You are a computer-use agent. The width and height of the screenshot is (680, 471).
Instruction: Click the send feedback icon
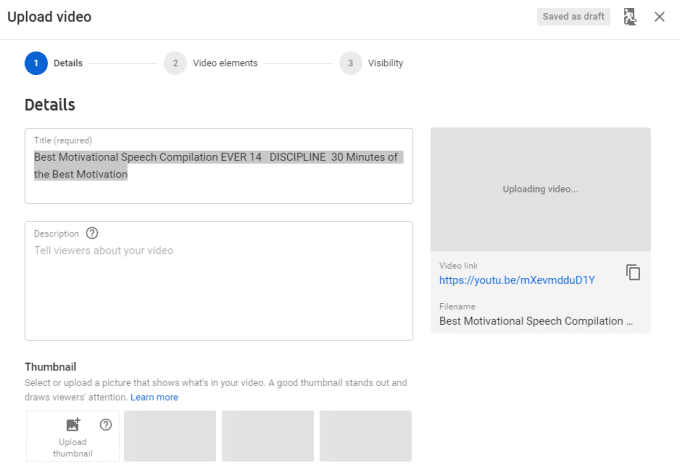(x=630, y=17)
